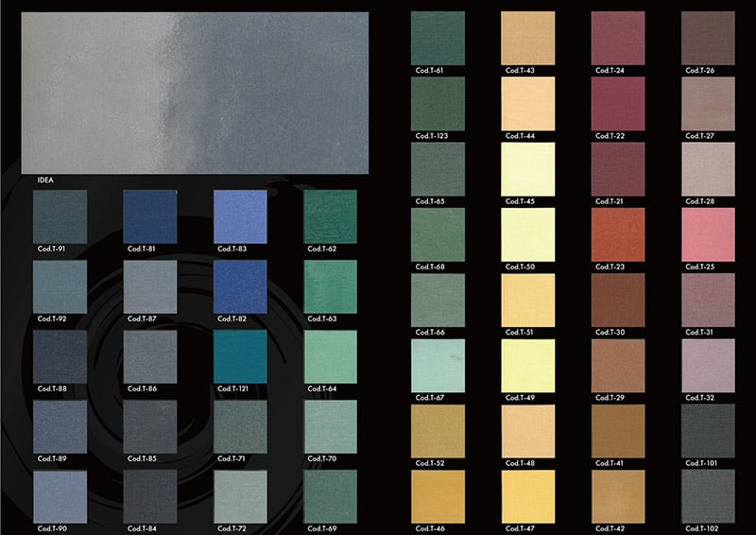The image size is (756, 535).
Task: Select the forest green Cod.T-69 swatch
Action: pyautogui.click(x=330, y=497)
